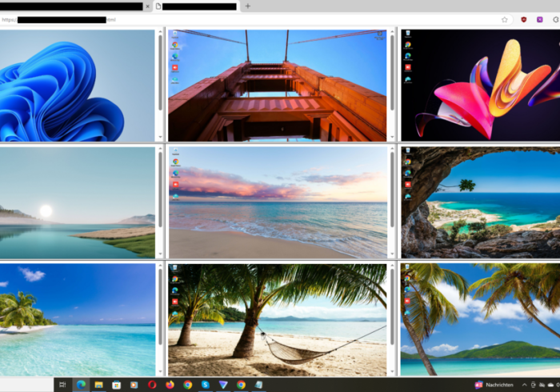This screenshot has width=560, height=392.
Task: Click Recycle Bin on sunset beach desktop
Action: [174, 150]
